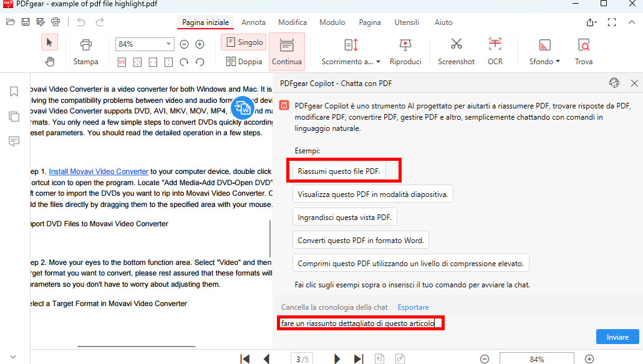The height and width of the screenshot is (364, 643).
Task: Click Converti questo PDF in formato Word
Action: [x=360, y=240]
